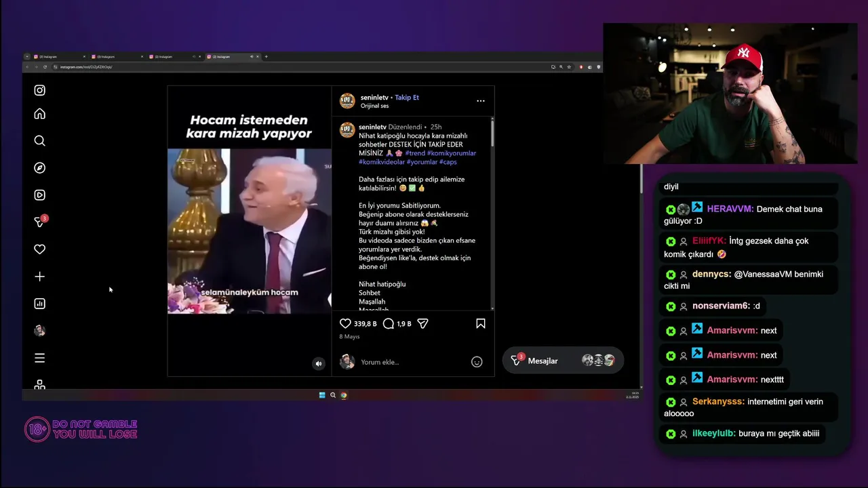The width and height of the screenshot is (868, 488).
Task: Open Instagram Search from the sidebar
Action: tap(39, 141)
